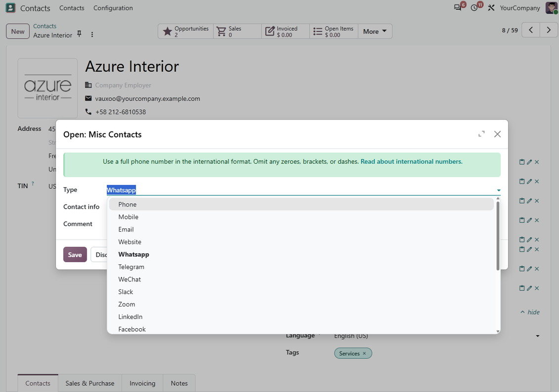Viewport: 559px width, 392px height.
Task: Open the activities clock icon in the navbar
Action: (474, 7)
